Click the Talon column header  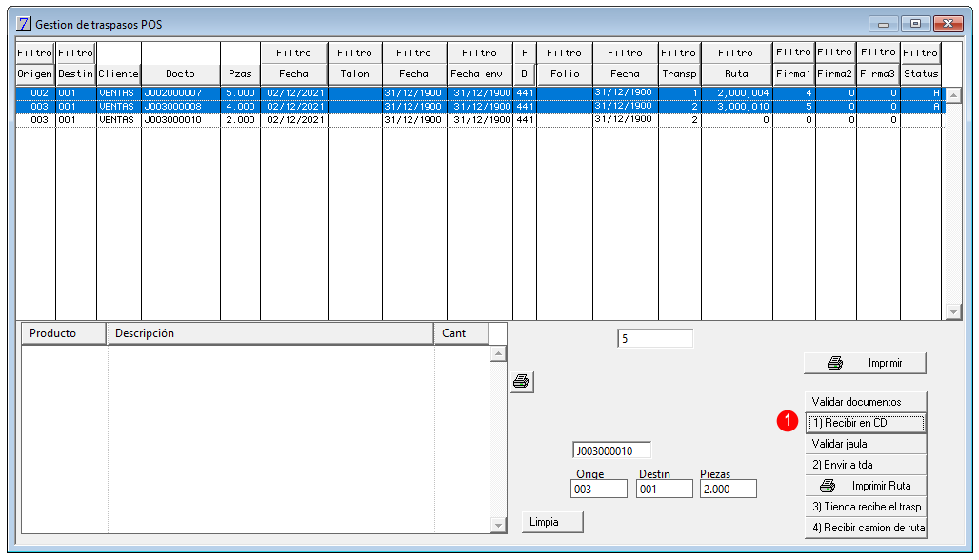[x=354, y=73]
